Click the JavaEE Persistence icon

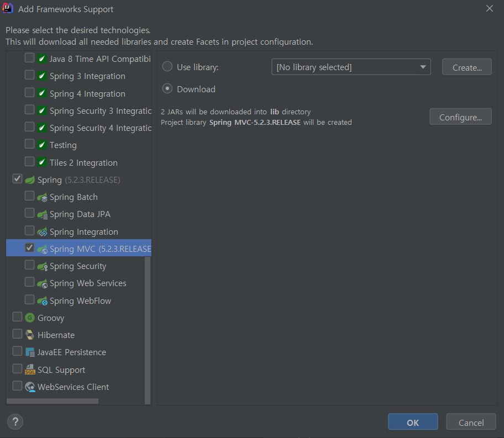click(29, 352)
